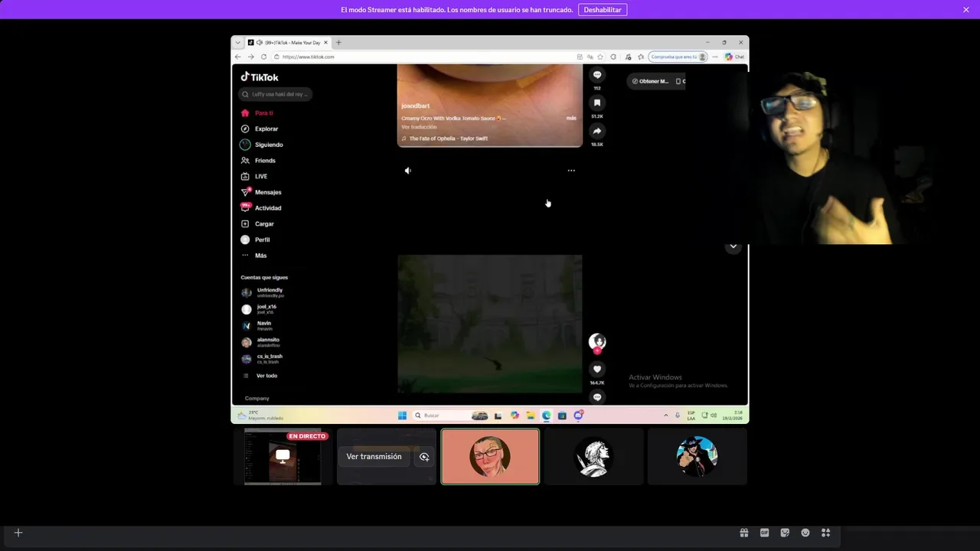The image size is (980, 551).
Task: Close the TikTok browser tab
Action: click(x=326, y=43)
